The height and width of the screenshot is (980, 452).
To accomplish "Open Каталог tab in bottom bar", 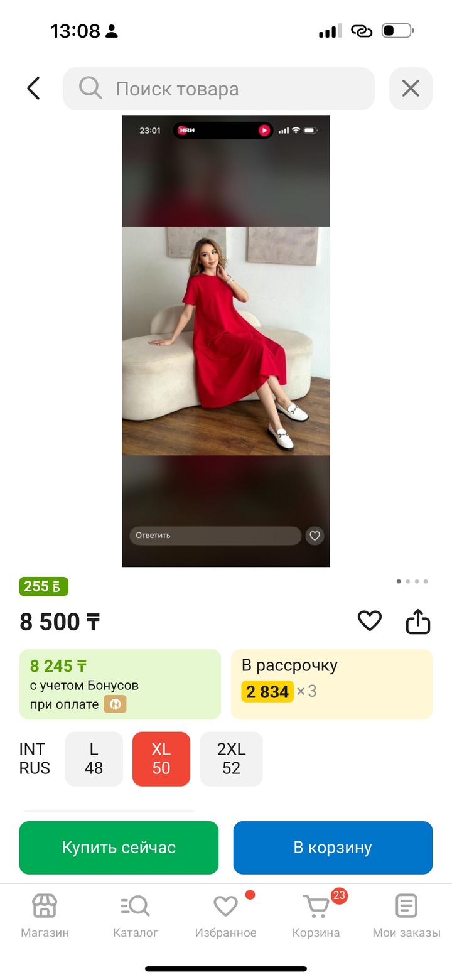I will click(x=135, y=915).
